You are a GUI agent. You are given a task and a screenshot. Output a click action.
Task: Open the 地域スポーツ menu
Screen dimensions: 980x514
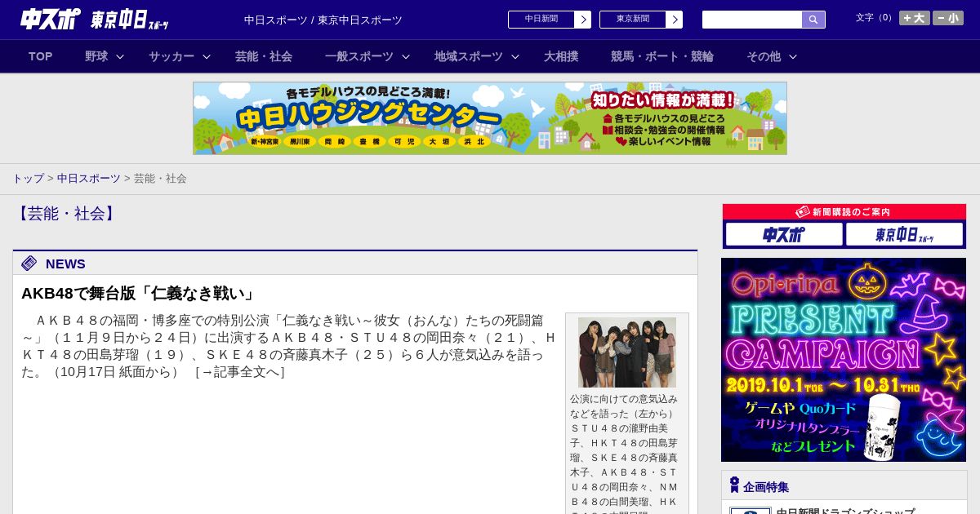click(x=469, y=56)
